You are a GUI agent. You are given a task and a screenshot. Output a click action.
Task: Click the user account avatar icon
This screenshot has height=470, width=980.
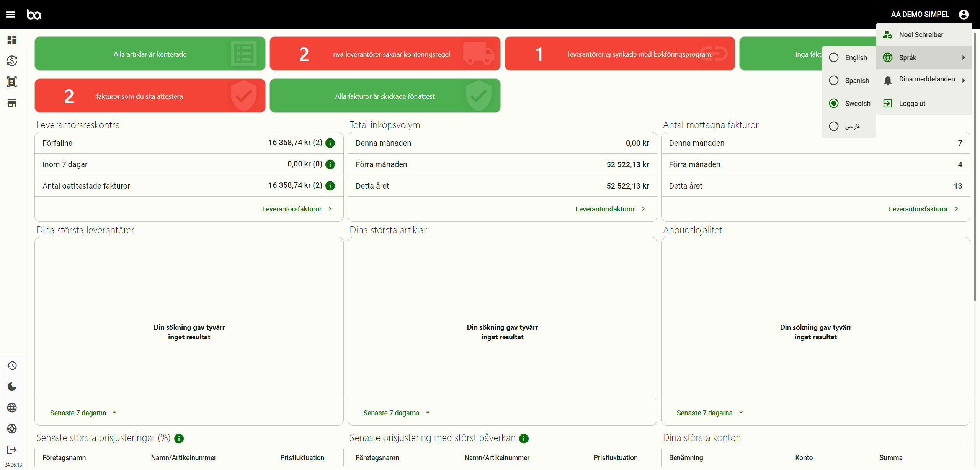click(x=964, y=15)
